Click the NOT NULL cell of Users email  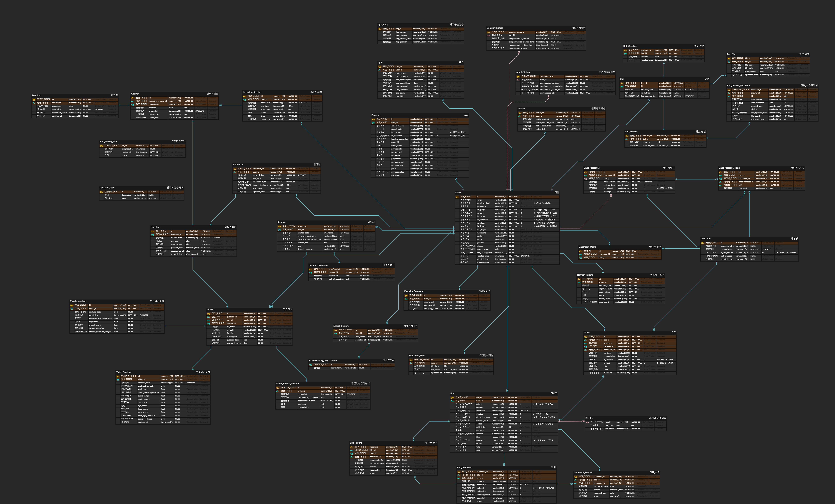[x=514, y=200]
